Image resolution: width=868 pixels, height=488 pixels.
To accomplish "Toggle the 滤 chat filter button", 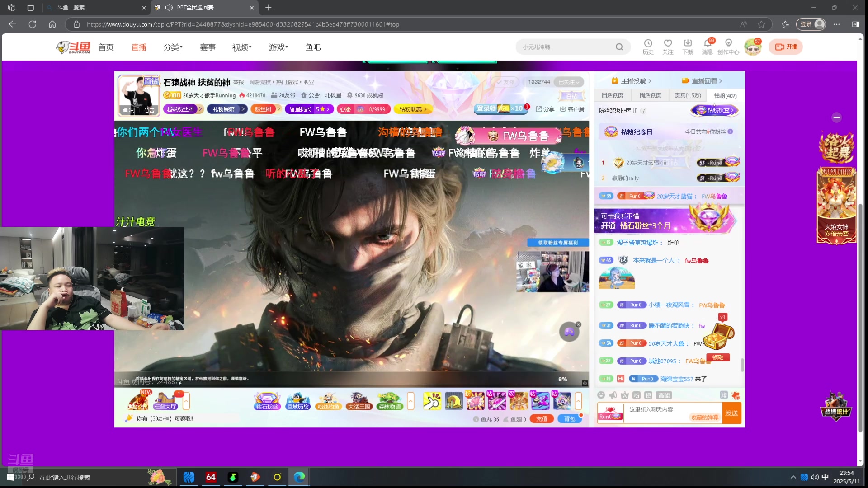I will pyautogui.click(x=724, y=395).
